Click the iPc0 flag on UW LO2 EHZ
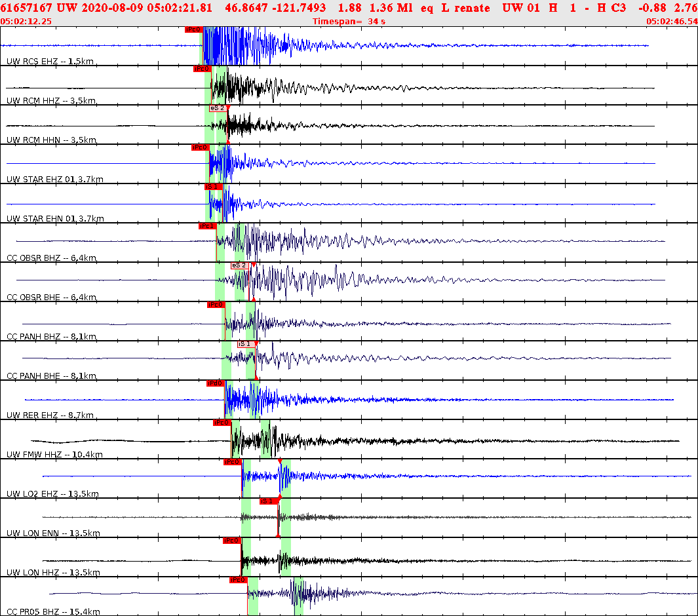 tap(231, 463)
